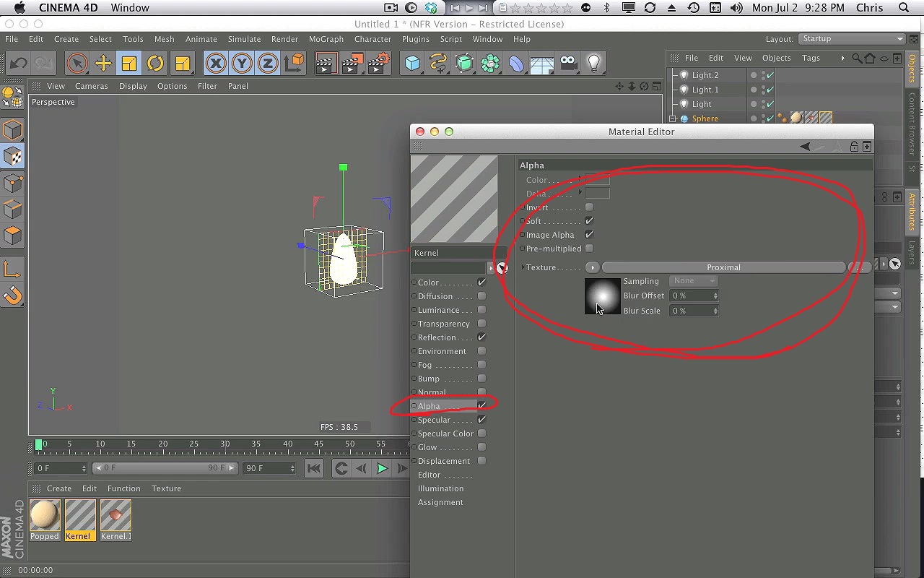Screen dimensions: 924x578
Task: Open the MoGraph menu
Action: [x=326, y=39]
